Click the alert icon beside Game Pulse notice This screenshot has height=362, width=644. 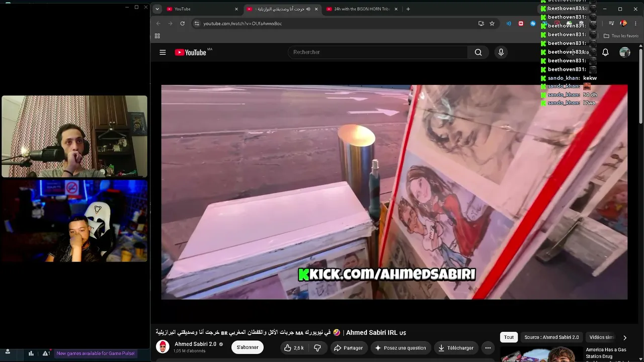[x=46, y=353]
